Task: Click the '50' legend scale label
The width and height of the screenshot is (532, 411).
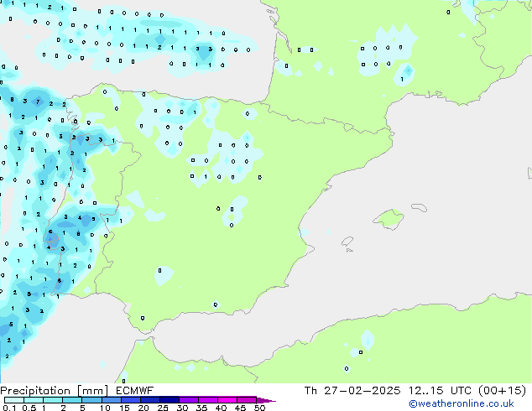Action: tap(259, 408)
